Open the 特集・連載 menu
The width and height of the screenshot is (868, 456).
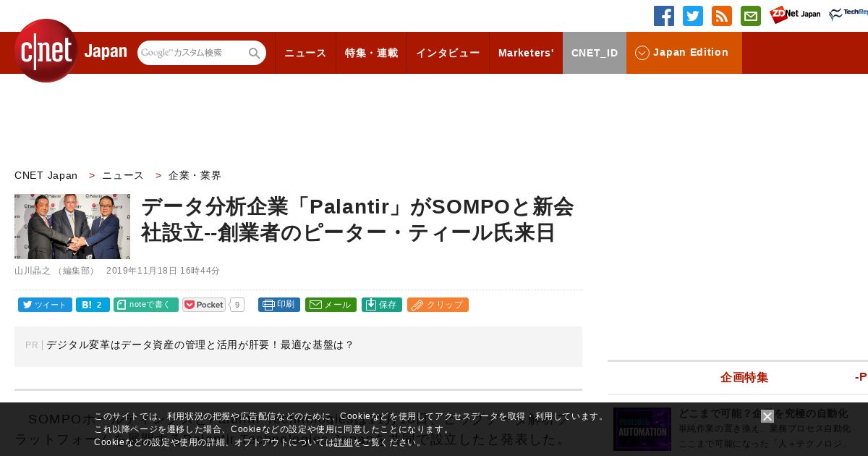[371, 53]
